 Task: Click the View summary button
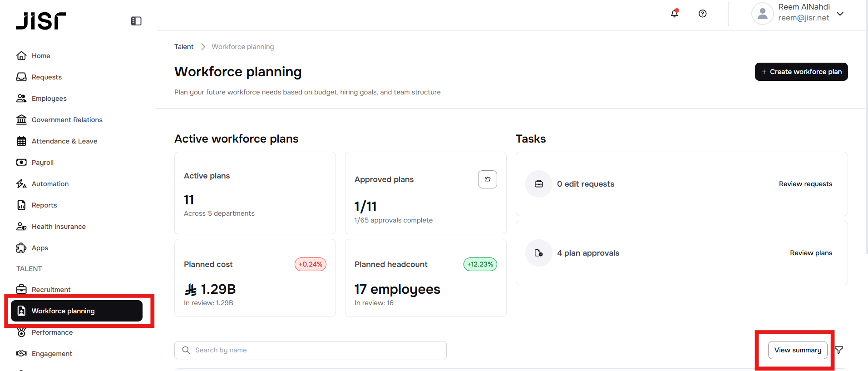797,350
